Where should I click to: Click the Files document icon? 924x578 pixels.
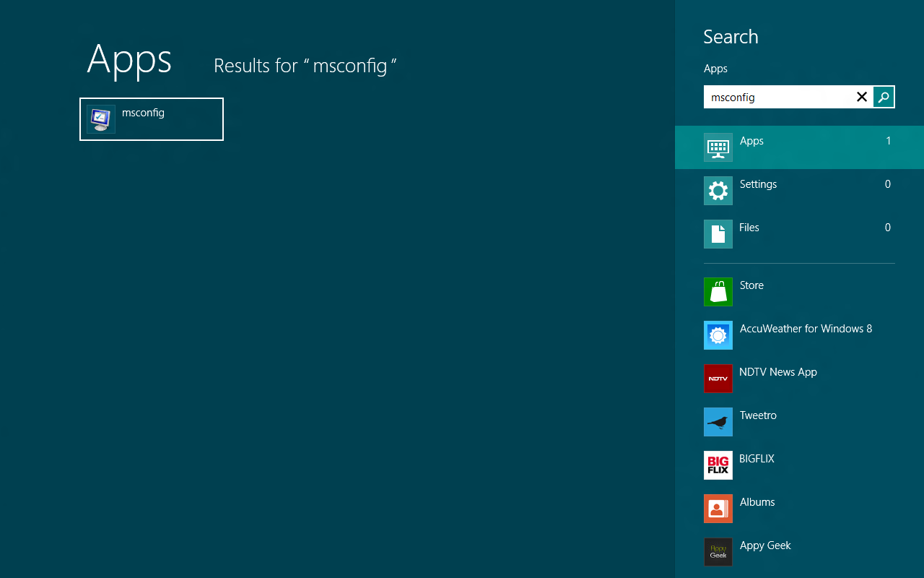718,234
